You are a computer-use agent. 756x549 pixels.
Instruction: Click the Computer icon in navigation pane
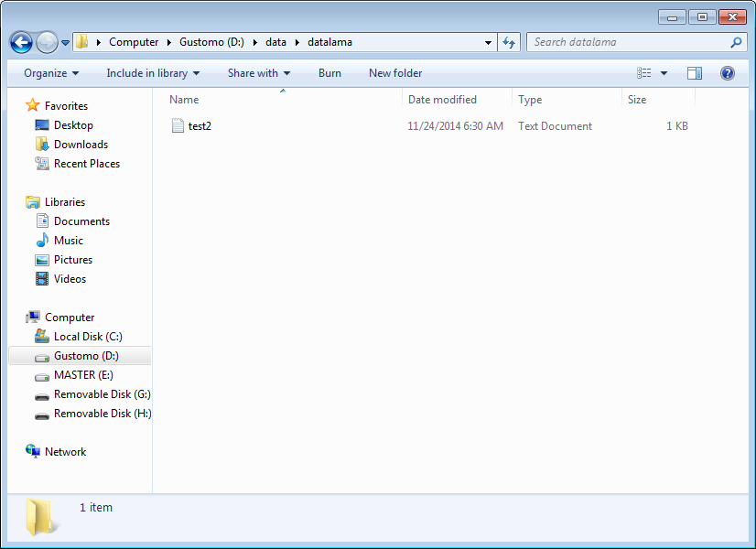pyautogui.click(x=33, y=318)
